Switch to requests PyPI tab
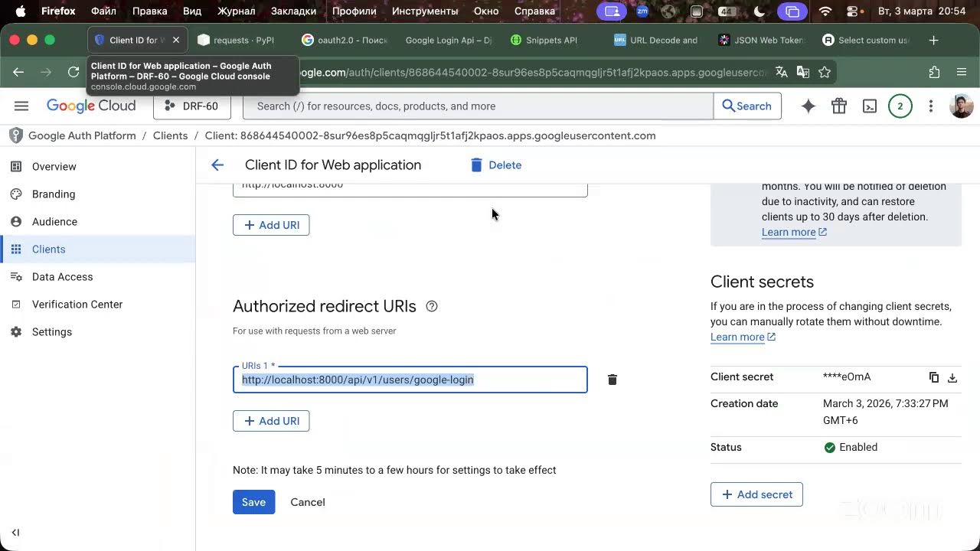This screenshot has width=980, height=551. coord(236,41)
